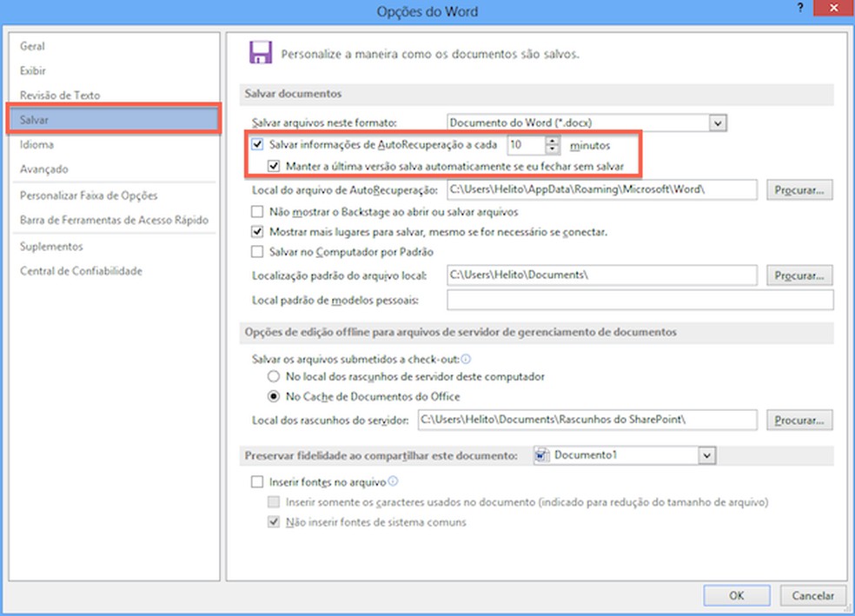The width and height of the screenshot is (855, 616).
Task: Click the help question mark icon
Action: [x=799, y=8]
